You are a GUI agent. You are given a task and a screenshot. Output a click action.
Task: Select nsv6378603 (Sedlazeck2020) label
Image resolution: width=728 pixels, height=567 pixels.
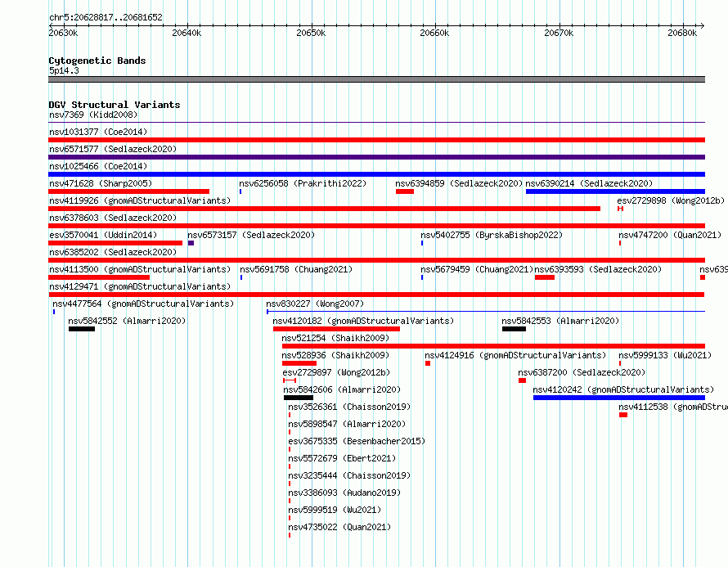pyautogui.click(x=113, y=218)
